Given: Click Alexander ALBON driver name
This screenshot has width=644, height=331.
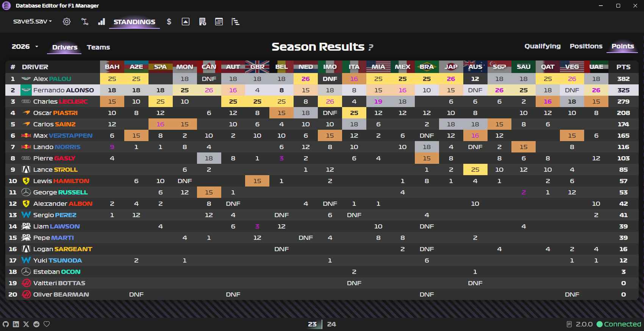Looking at the screenshot, I should [63, 204].
